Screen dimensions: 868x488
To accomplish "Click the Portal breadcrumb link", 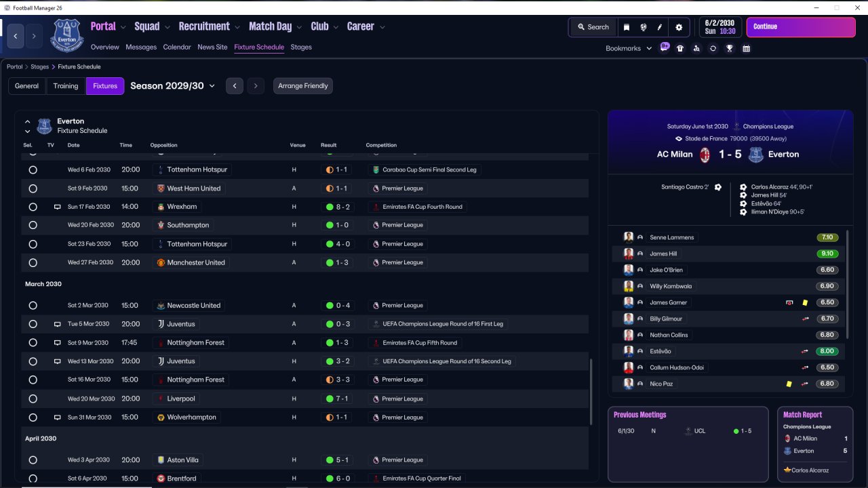I will pyautogui.click(x=15, y=67).
